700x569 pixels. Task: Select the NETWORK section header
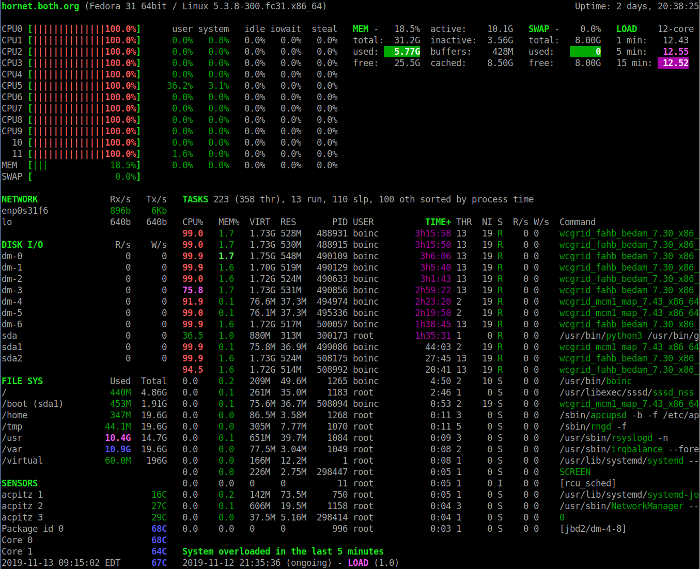pyautogui.click(x=20, y=199)
